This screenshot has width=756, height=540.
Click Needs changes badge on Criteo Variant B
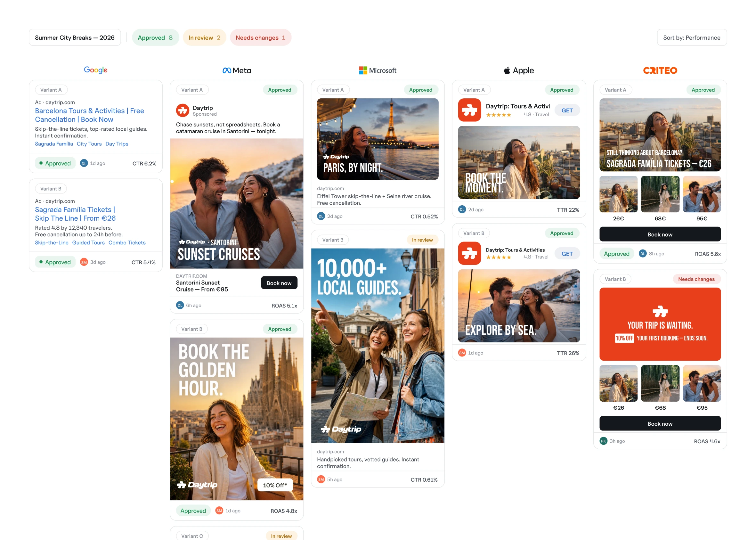(x=696, y=279)
